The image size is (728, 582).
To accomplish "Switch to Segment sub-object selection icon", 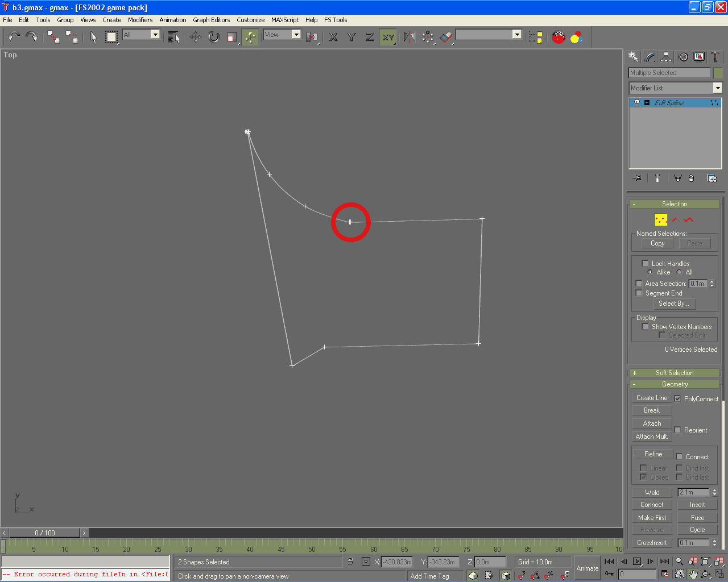I will click(675, 219).
